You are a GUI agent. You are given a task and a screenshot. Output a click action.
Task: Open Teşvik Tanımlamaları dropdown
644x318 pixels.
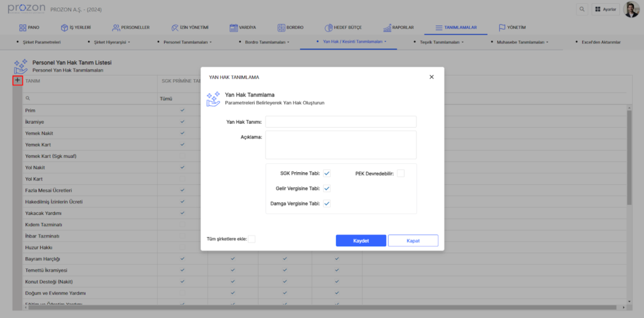tap(441, 42)
